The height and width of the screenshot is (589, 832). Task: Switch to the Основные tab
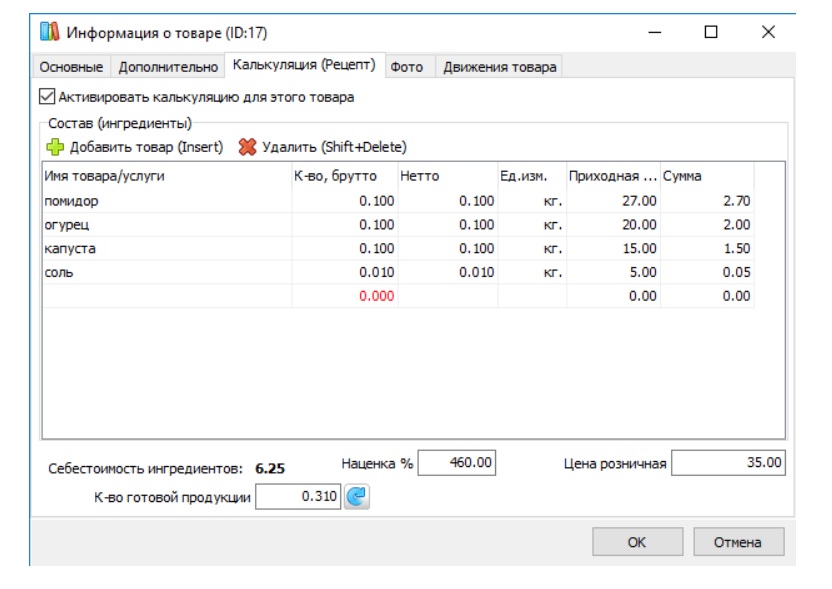coord(71,67)
